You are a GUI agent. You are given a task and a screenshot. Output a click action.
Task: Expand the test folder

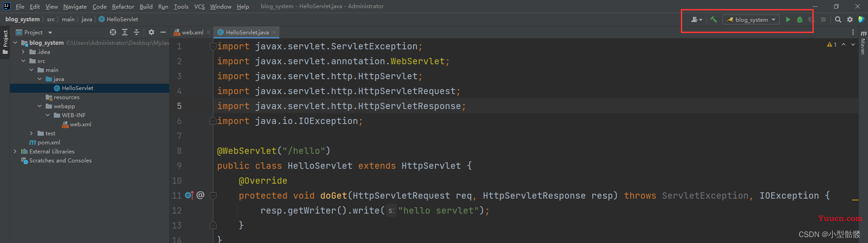point(31,133)
